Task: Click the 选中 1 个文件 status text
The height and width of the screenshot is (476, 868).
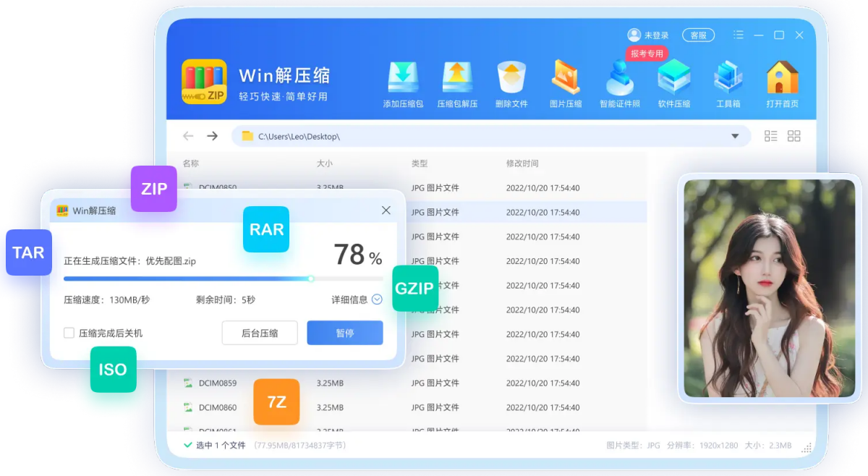Action: coord(221,446)
